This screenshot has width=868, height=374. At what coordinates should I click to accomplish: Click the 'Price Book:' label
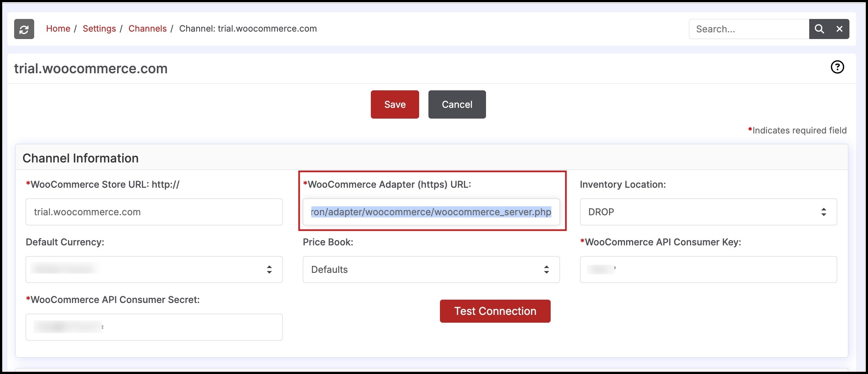click(328, 242)
